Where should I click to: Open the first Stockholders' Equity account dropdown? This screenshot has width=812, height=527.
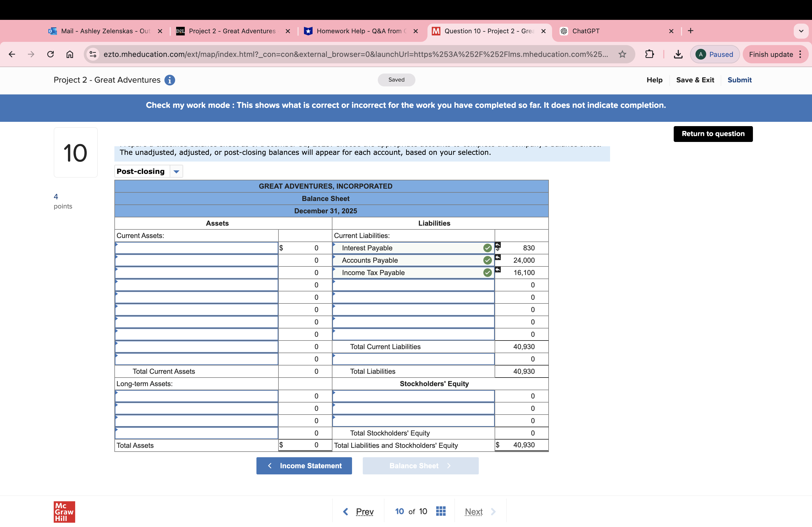click(413, 396)
